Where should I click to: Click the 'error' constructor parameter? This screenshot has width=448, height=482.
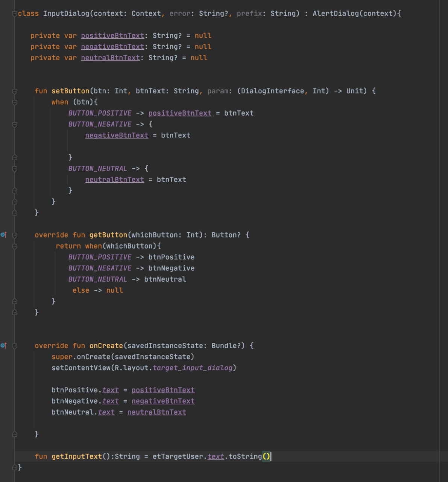180,14
